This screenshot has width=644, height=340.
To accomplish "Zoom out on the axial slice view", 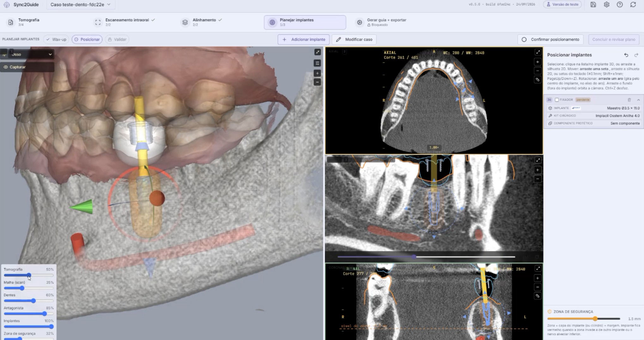I will [537, 71].
